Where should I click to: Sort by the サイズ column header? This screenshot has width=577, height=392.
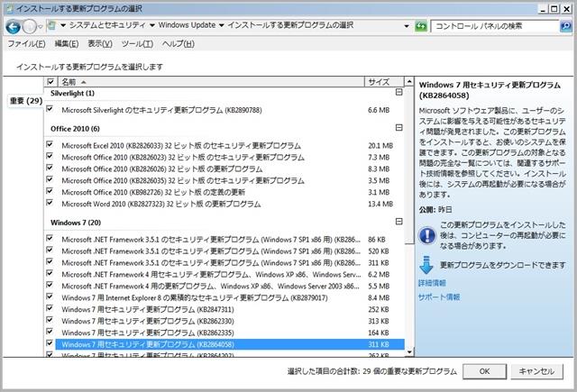click(384, 82)
